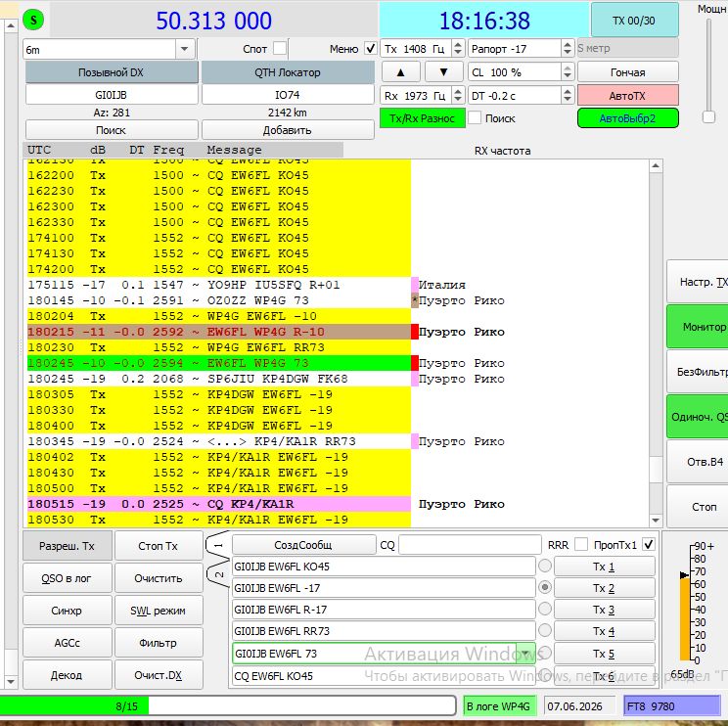Click the Tx 4 send button
Viewport: 728px width, 726px height.
(x=605, y=631)
